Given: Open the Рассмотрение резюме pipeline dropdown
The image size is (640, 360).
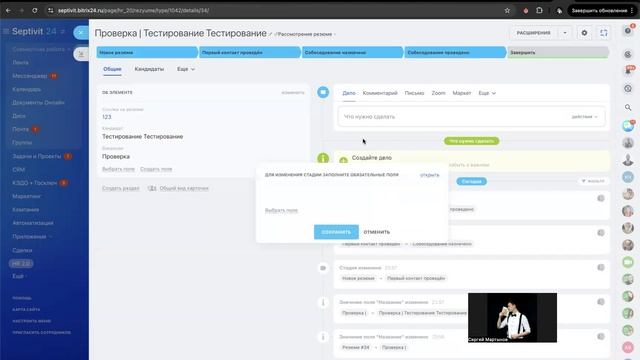Looking at the screenshot, I should [305, 34].
